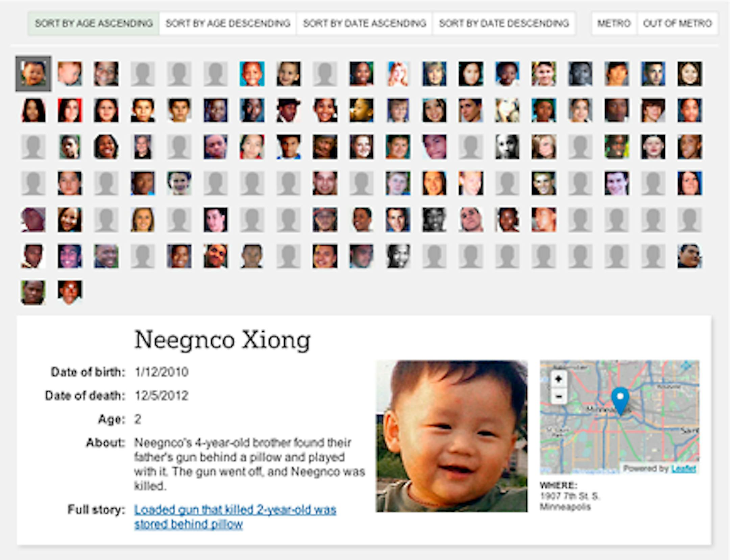The image size is (730, 560).
Task: Zoom out on the map
Action: coord(558,396)
